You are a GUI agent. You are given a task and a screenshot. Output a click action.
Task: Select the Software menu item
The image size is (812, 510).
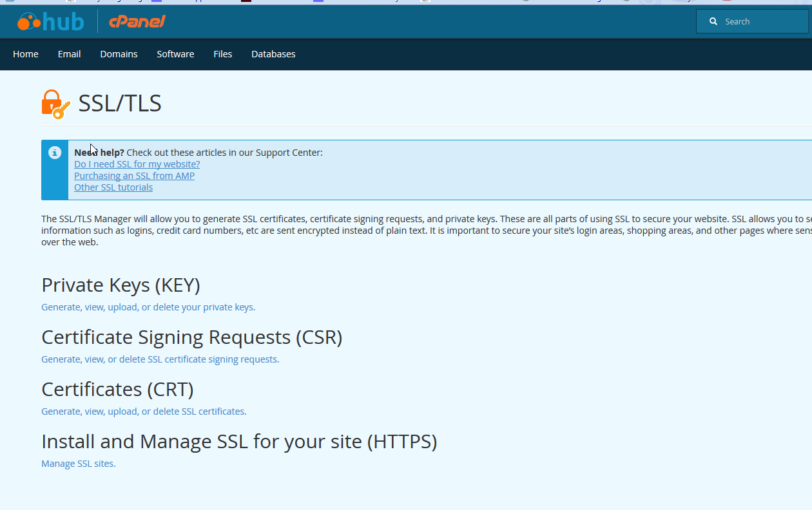[175, 54]
